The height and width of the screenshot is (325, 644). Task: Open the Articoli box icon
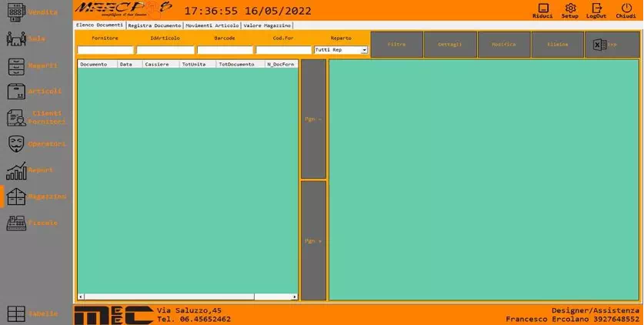(x=16, y=92)
